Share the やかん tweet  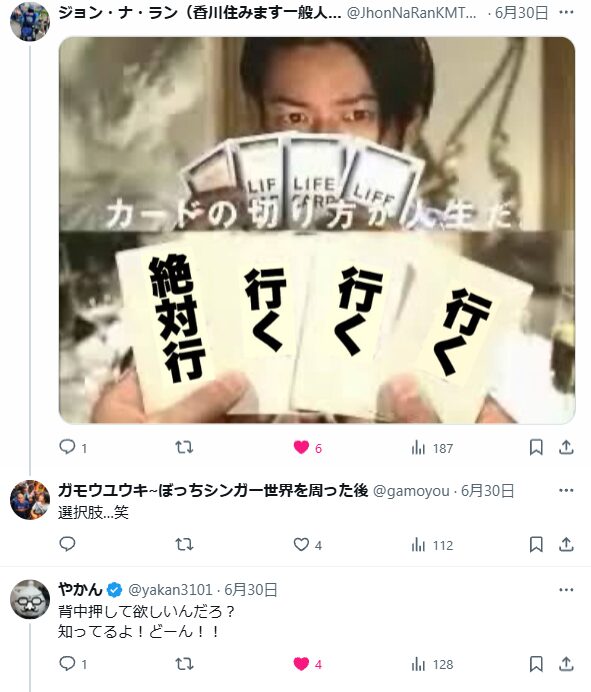click(x=566, y=664)
